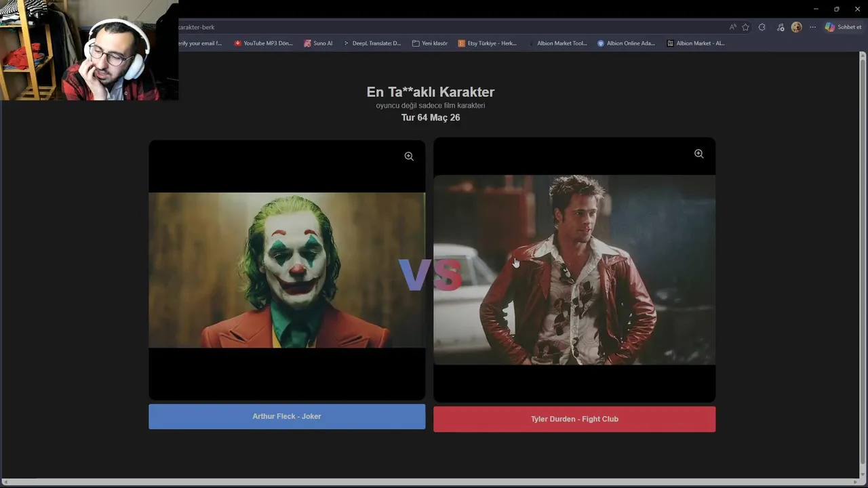Click the address bar URL field
The image size is (868, 488).
[x=451, y=27]
